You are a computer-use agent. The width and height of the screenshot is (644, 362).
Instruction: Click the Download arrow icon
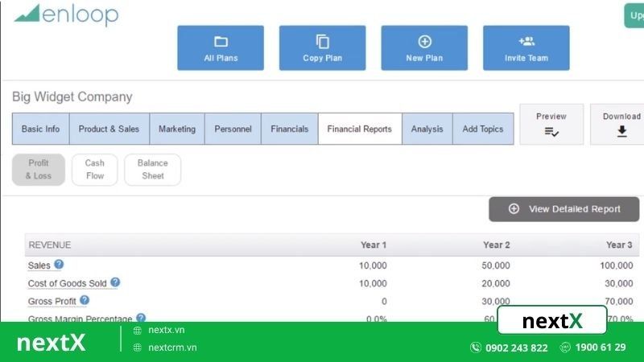tap(621, 131)
